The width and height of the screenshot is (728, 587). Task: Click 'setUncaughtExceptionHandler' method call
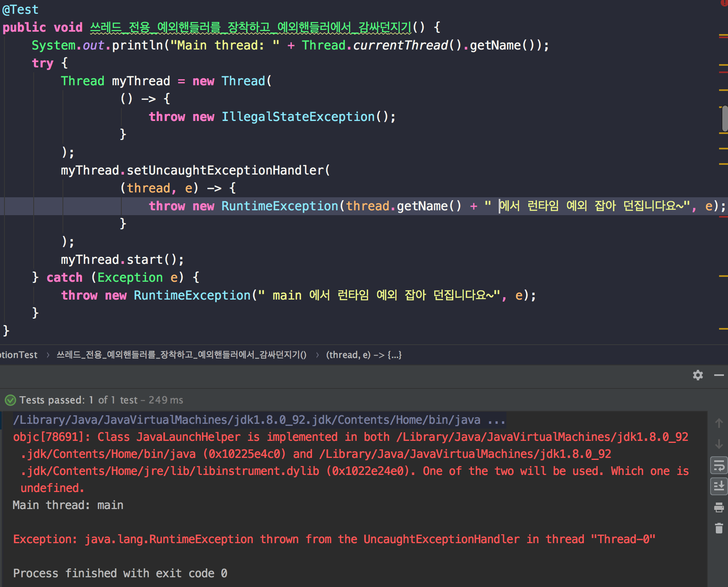225,170
